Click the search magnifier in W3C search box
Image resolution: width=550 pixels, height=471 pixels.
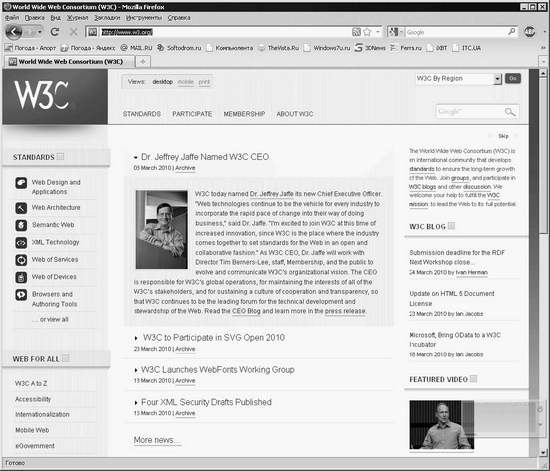point(510,112)
